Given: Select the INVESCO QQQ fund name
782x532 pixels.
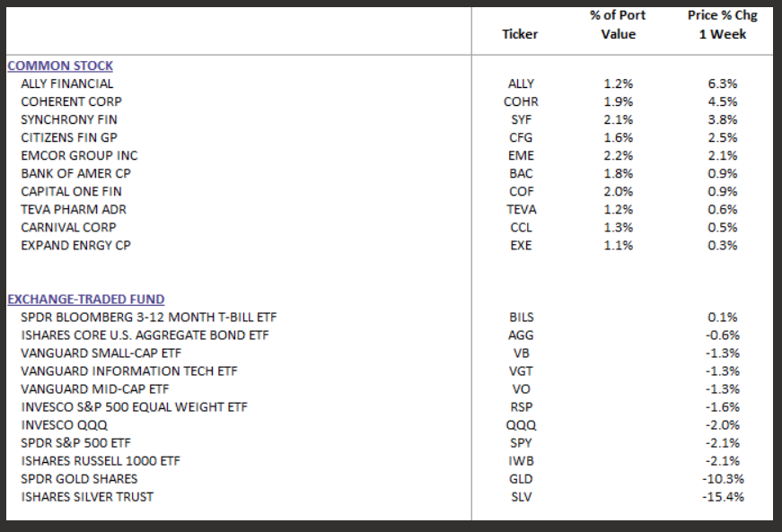Looking at the screenshot, I should point(60,424).
